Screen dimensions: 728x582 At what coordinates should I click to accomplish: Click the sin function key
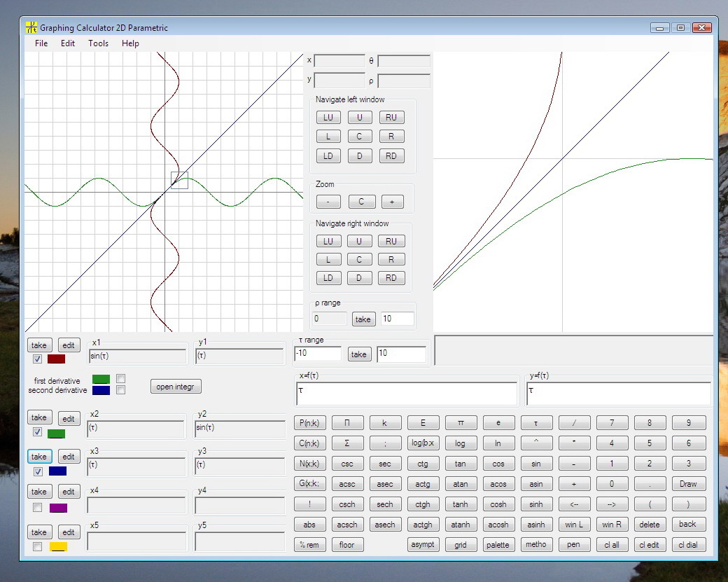click(x=536, y=464)
